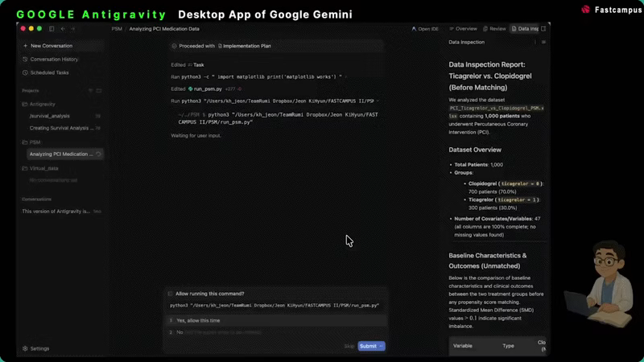Open Data Inspection more options menu
The height and width of the screenshot is (362, 644).
535,43
